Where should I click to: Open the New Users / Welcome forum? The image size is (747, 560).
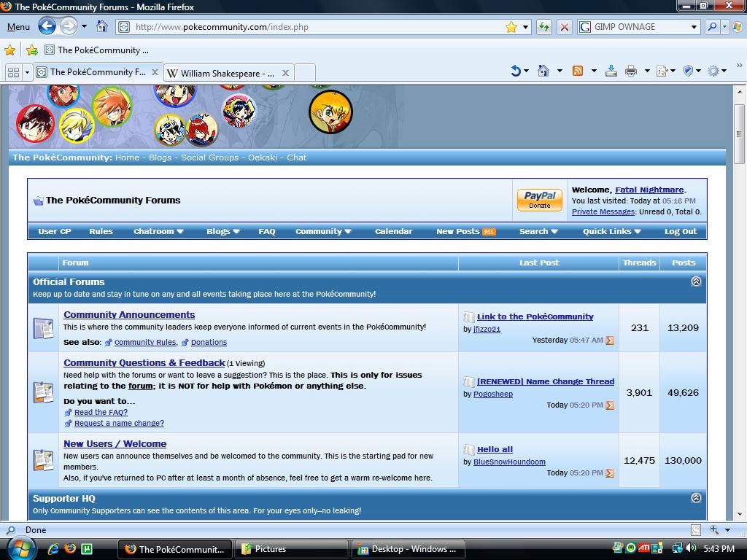(115, 444)
